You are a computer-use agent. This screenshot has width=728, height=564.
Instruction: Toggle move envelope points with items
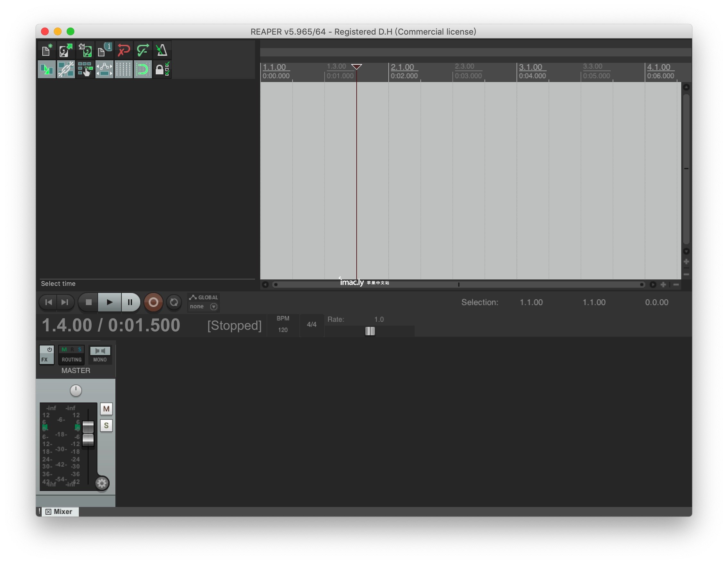coord(104,69)
